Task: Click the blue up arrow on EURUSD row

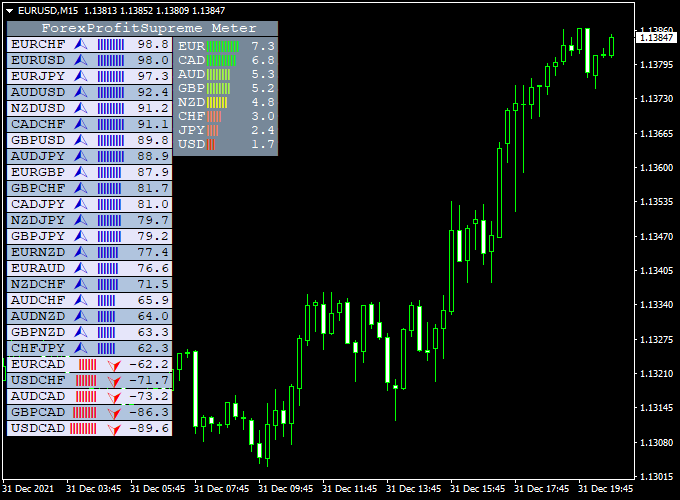Action: (x=81, y=60)
